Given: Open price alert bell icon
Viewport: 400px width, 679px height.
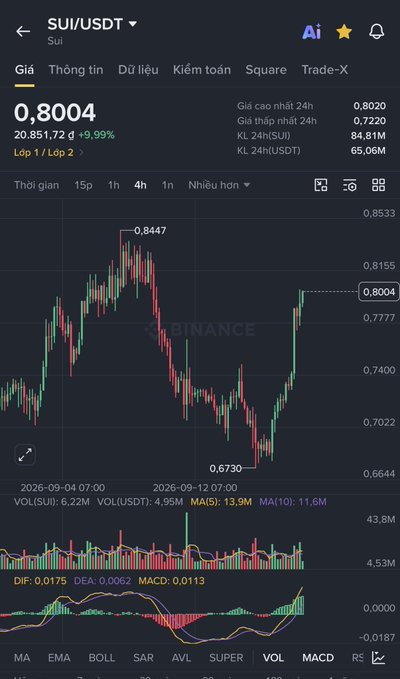Looking at the screenshot, I should pyautogui.click(x=377, y=32).
